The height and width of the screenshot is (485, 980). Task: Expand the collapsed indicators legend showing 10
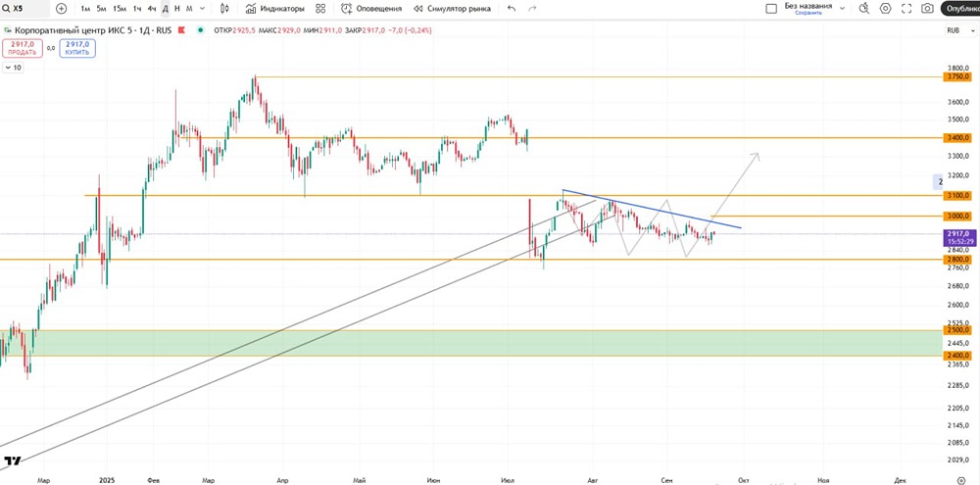pos(13,68)
